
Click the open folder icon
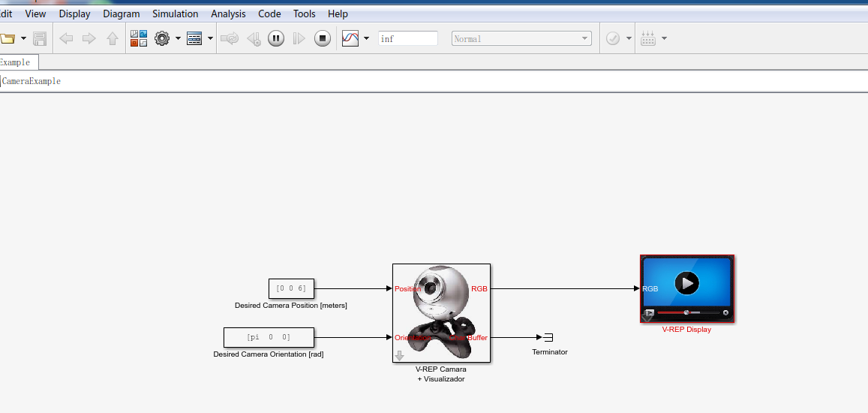[x=8, y=39]
